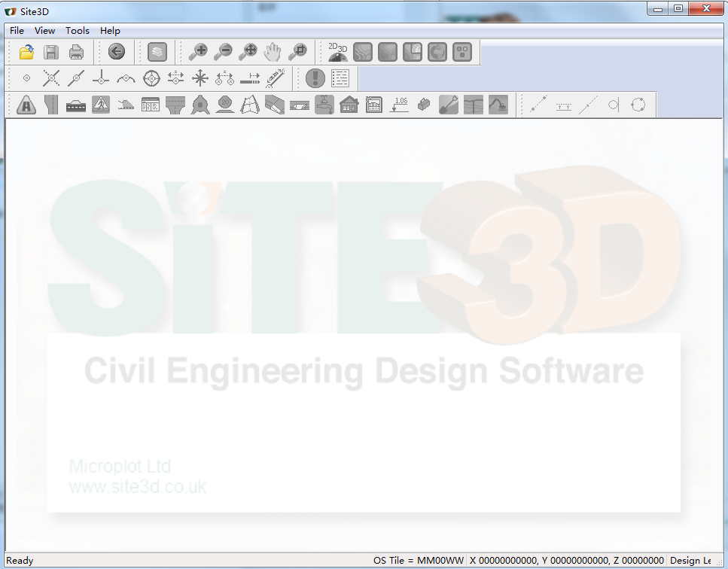Viewport: 728px width, 569px height.
Task: Open the checklist report icon
Action: (x=340, y=78)
